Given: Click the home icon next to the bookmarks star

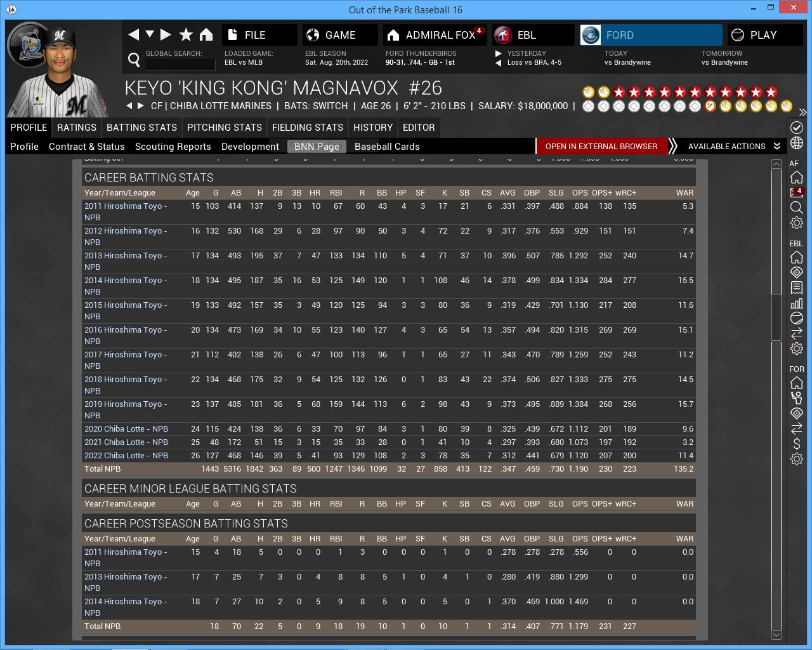Looking at the screenshot, I should (x=206, y=35).
